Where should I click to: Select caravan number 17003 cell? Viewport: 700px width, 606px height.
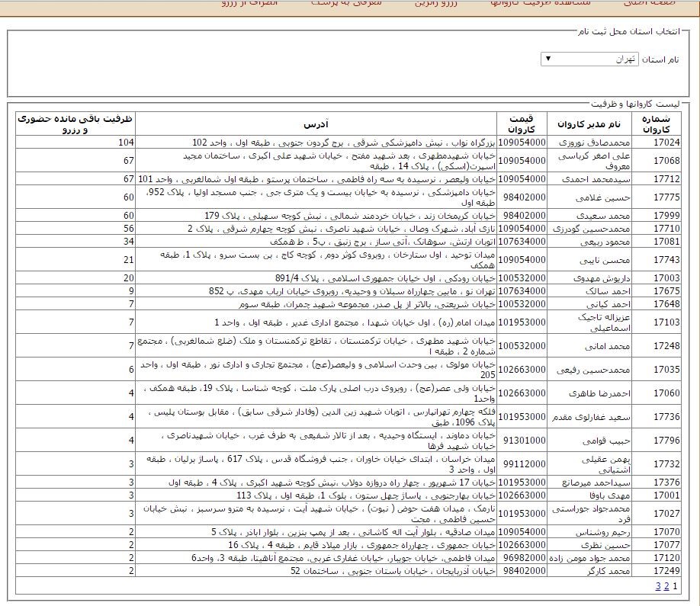pyautogui.click(x=666, y=278)
